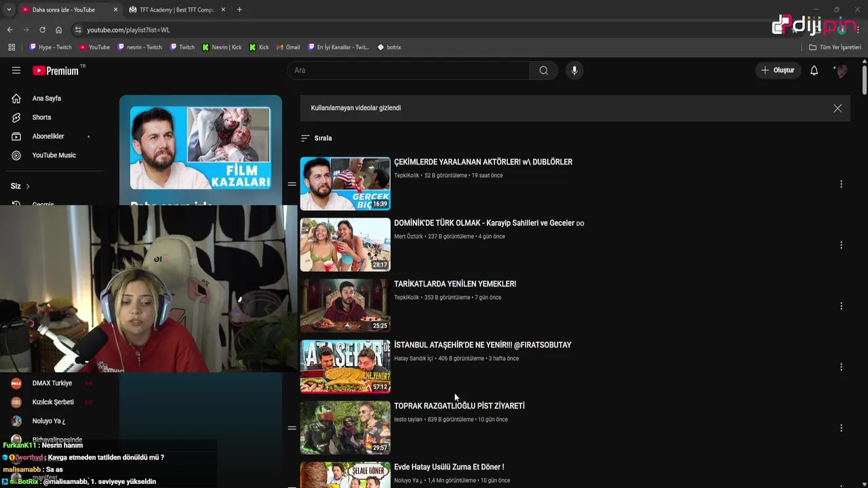Open thumbnail of TARİKATLARDA YENİLEN YEMEKLER video
This screenshot has height=488, width=868.
345,306
